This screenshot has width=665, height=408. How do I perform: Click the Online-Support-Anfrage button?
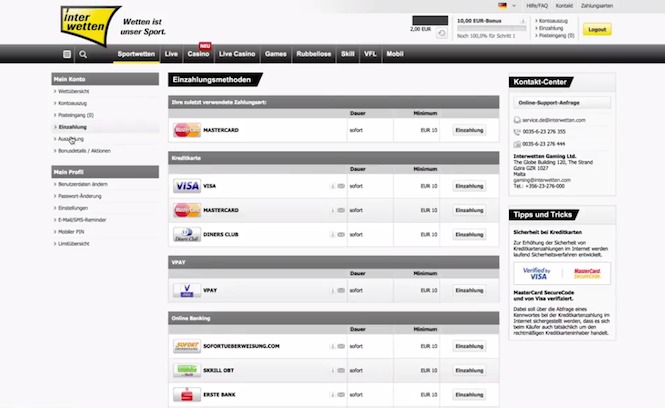[x=549, y=102]
